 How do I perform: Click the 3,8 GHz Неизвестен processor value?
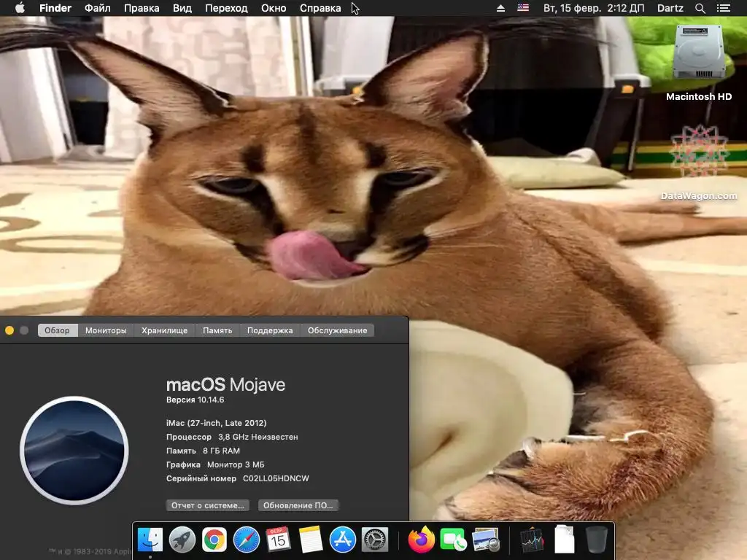pyautogui.click(x=258, y=437)
